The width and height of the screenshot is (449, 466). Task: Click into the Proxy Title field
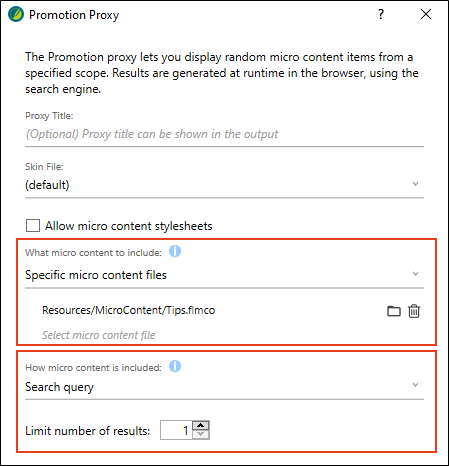click(x=224, y=134)
